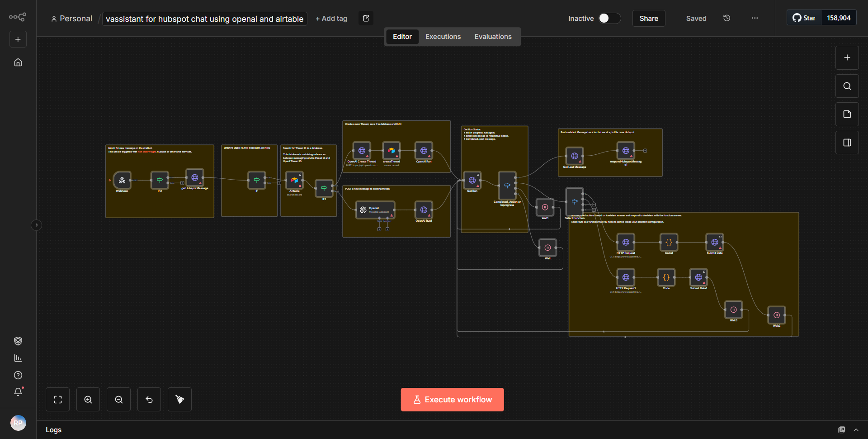Image resolution: width=868 pixels, height=439 pixels.
Task: Search nodes in the workflow canvas
Action: pyautogui.click(x=847, y=86)
